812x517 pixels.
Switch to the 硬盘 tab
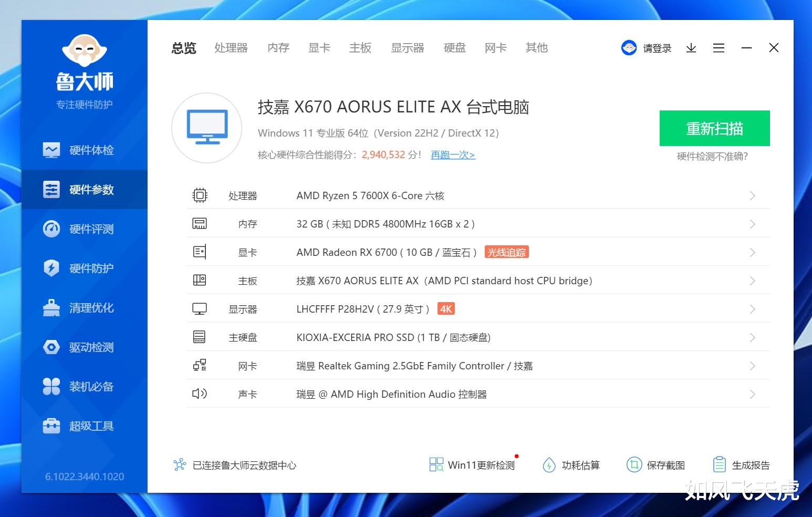(454, 48)
